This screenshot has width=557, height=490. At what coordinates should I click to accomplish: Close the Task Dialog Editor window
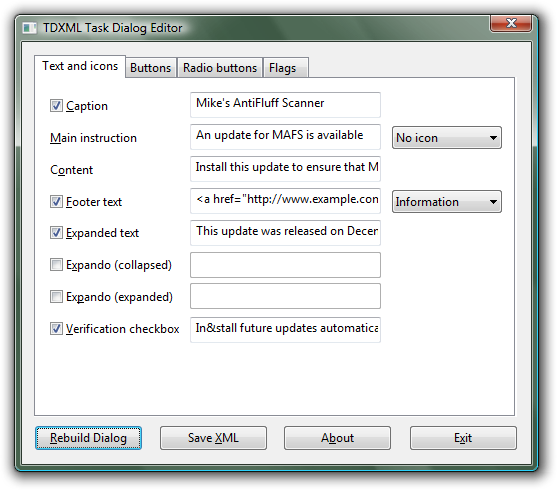click(x=511, y=23)
